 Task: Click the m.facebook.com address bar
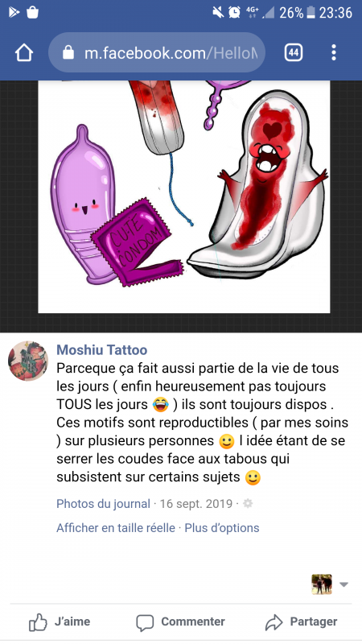157,52
